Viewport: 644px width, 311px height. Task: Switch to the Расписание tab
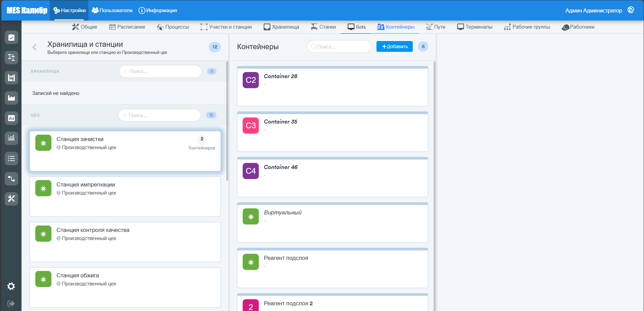127,27
